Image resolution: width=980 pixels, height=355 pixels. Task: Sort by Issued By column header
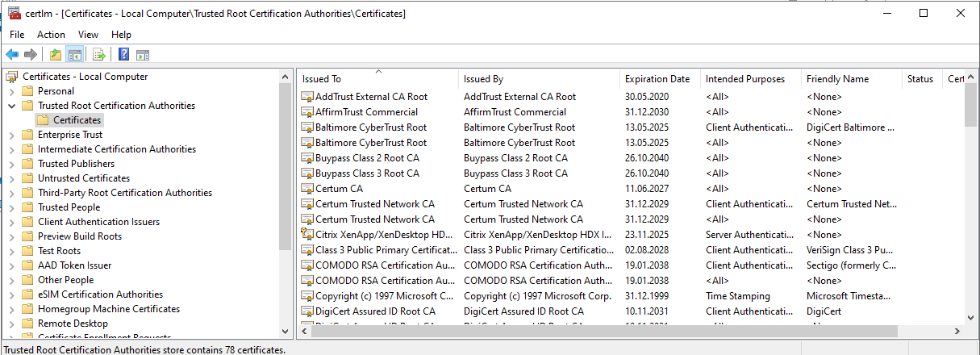(x=539, y=79)
